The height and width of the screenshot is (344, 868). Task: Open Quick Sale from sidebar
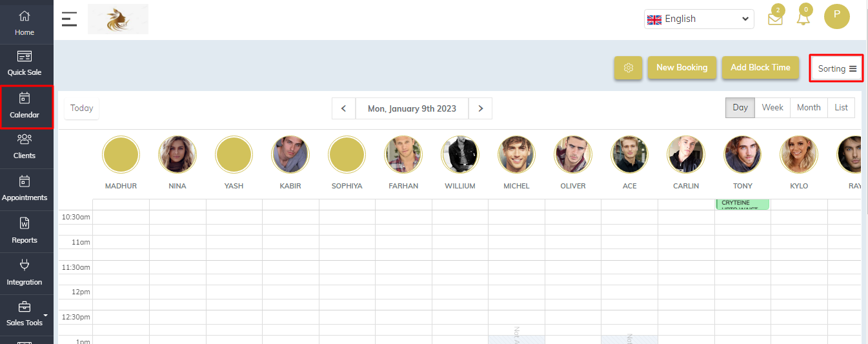[x=25, y=63]
